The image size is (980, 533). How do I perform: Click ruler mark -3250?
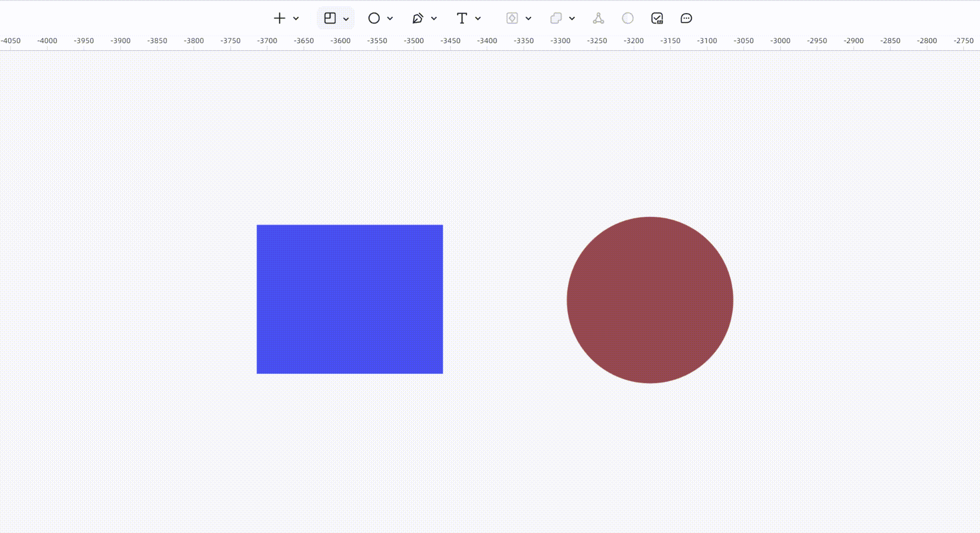(x=597, y=41)
